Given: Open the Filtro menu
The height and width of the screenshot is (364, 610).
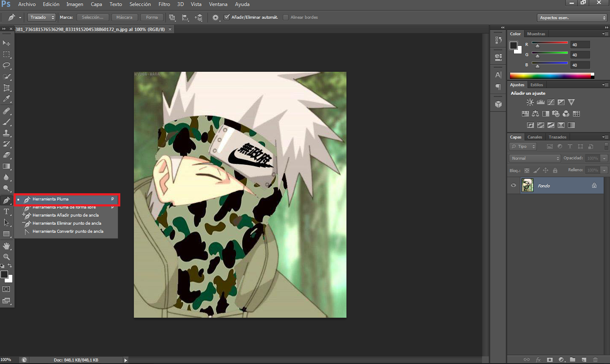Looking at the screenshot, I should click(164, 4).
